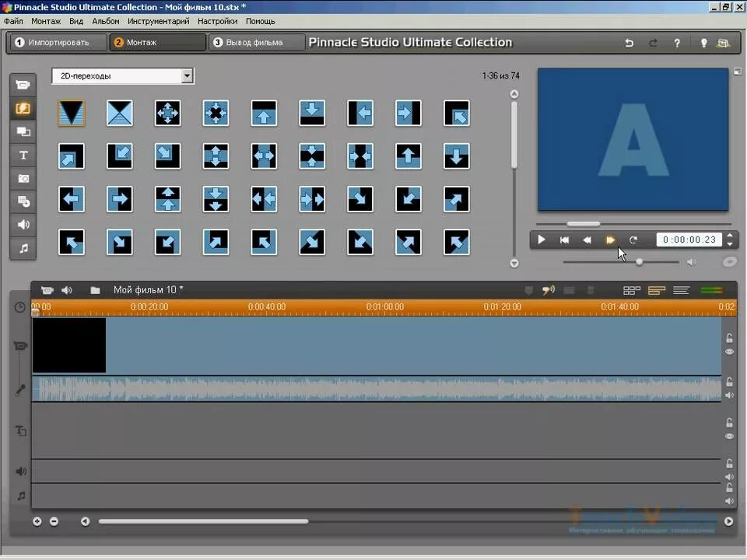
Task: Open the Настройки menu
Action: (217, 21)
